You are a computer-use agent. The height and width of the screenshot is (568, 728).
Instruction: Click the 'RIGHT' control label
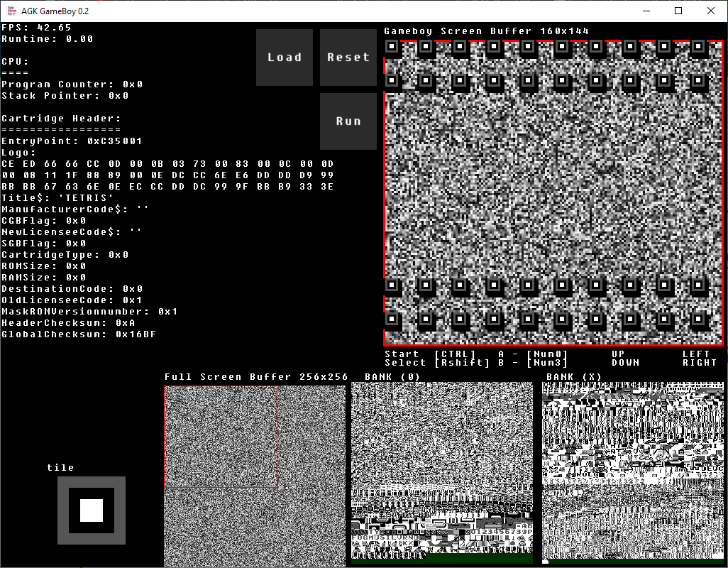700,363
